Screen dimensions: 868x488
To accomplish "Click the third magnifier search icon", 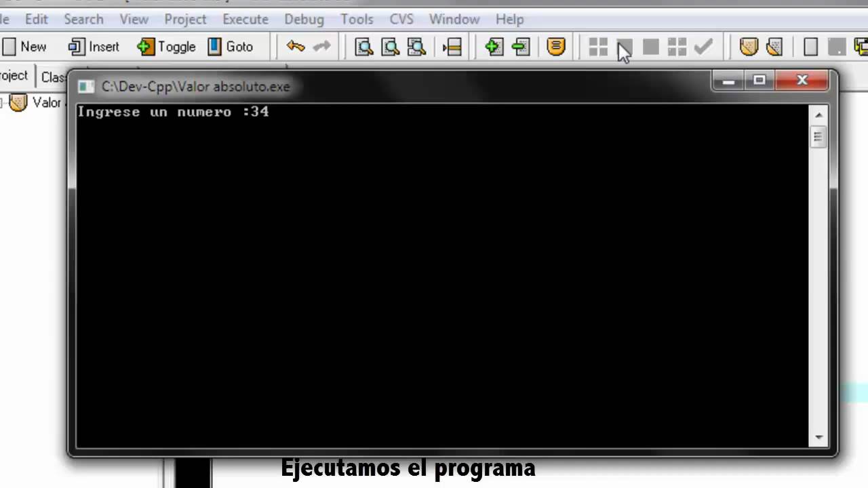I will coord(416,46).
